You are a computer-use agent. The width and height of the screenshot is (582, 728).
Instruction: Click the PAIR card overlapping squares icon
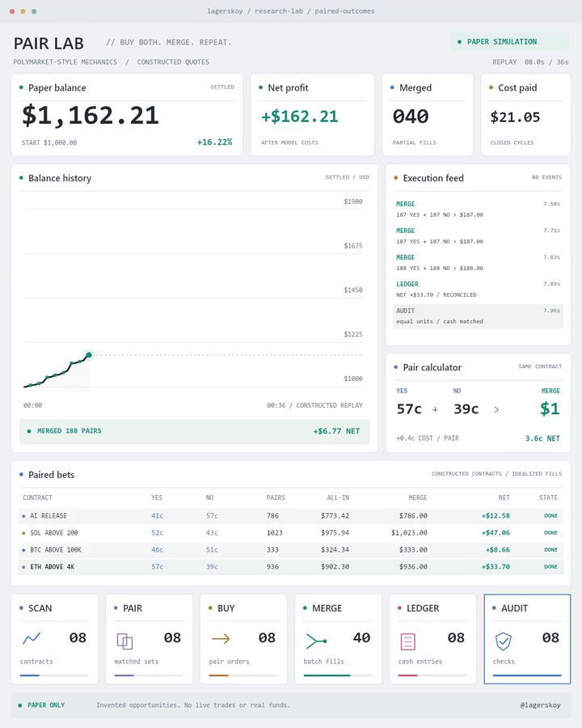coord(124,641)
